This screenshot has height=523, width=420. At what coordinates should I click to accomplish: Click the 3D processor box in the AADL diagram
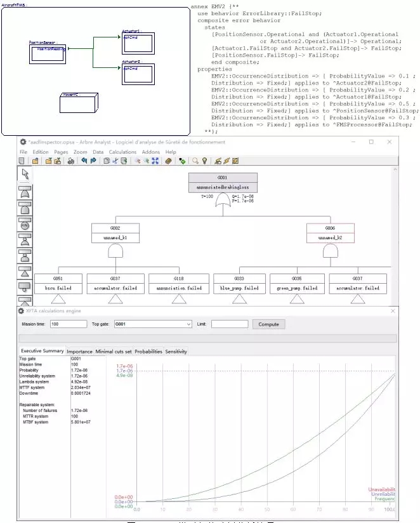point(79,103)
